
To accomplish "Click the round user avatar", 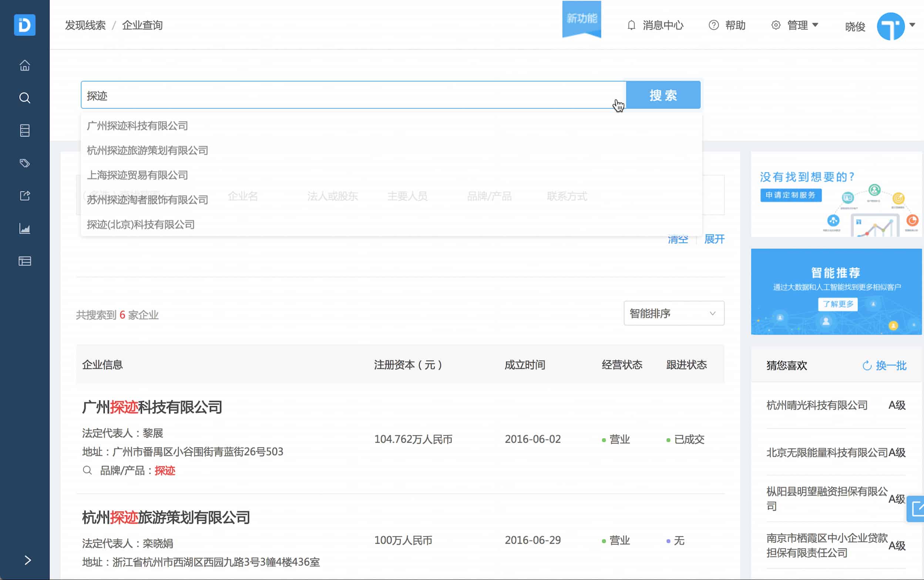I will 891,26.
